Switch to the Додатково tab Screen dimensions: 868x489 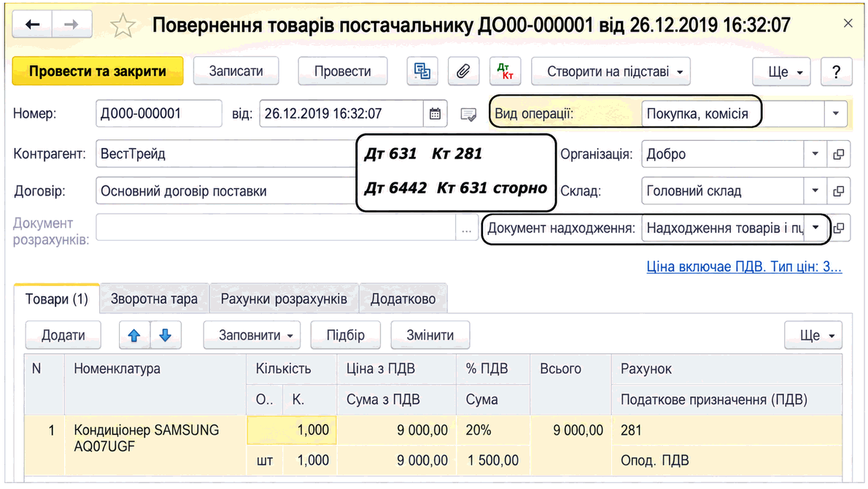click(x=403, y=299)
